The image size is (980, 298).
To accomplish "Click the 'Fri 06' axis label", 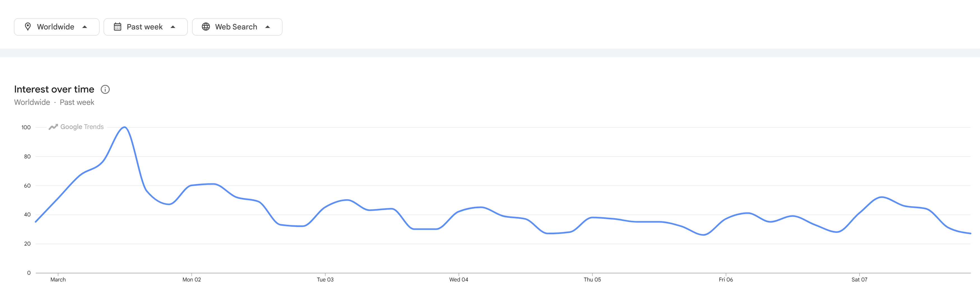I will pyautogui.click(x=726, y=280).
